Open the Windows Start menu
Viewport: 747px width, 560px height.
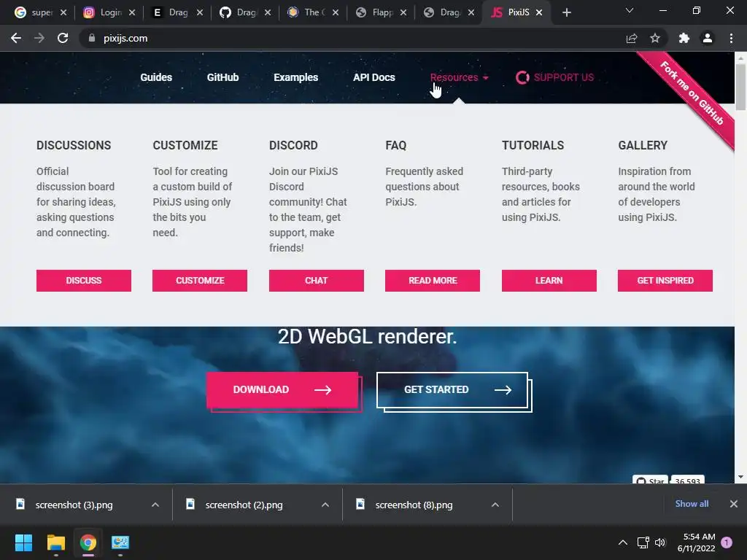click(x=23, y=542)
